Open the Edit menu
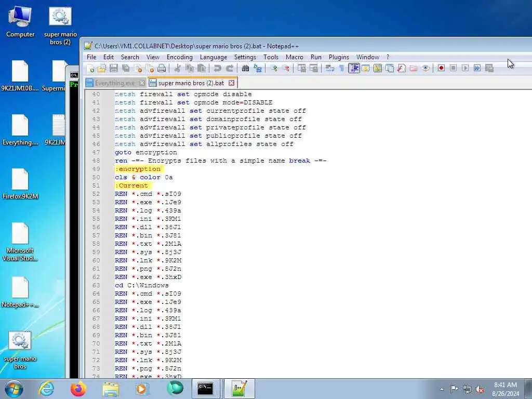Image resolution: width=532 pixels, height=399 pixels. 109,57
